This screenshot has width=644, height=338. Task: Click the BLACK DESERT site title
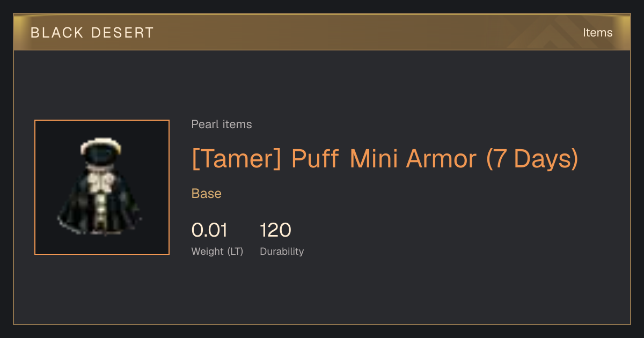92,33
